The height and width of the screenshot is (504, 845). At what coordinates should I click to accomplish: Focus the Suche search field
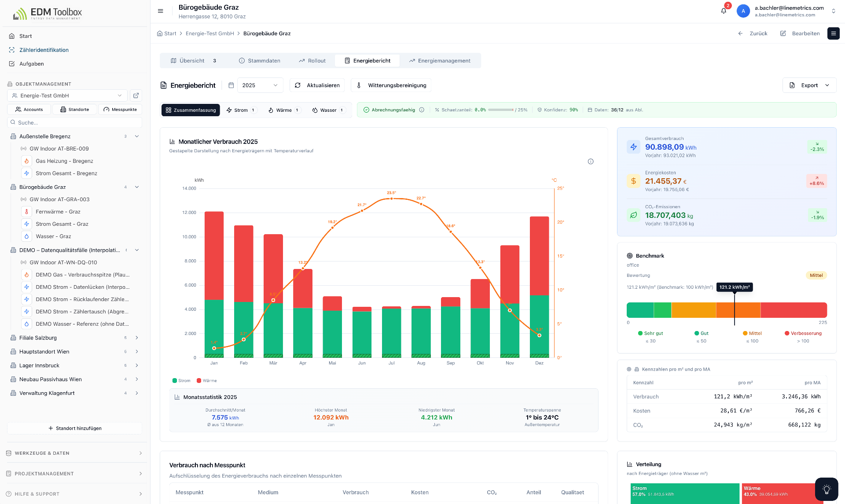pyautogui.click(x=74, y=123)
